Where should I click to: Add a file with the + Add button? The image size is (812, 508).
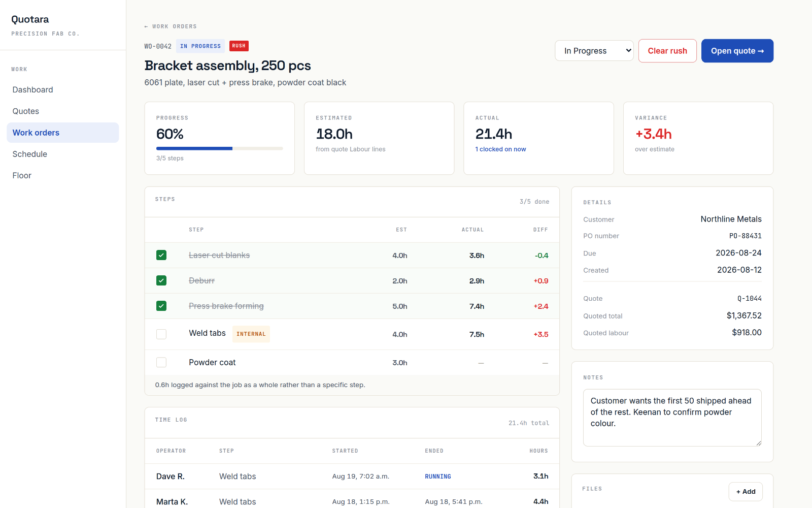[x=746, y=492]
